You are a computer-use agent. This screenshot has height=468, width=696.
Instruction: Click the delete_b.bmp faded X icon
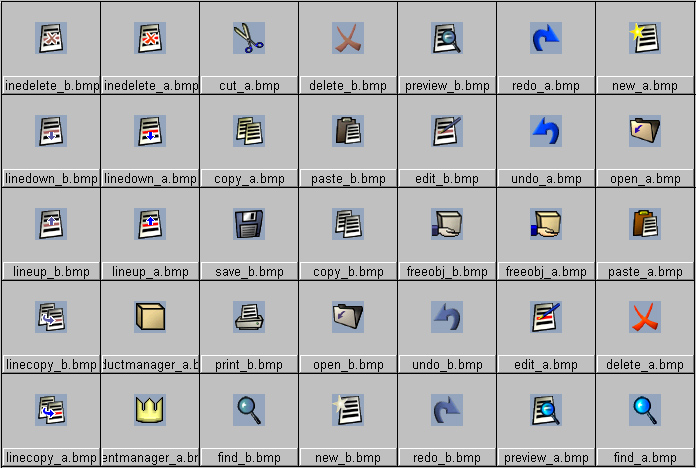click(x=348, y=38)
